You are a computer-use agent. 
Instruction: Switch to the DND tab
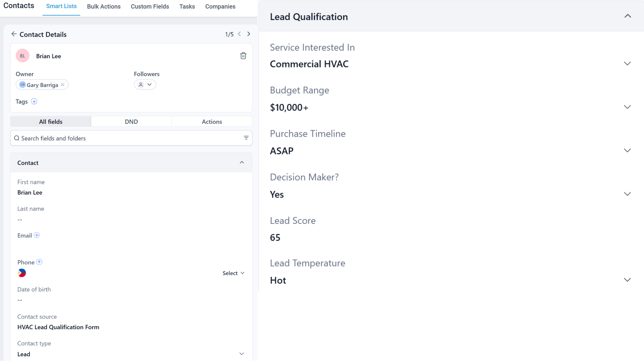[x=131, y=122]
